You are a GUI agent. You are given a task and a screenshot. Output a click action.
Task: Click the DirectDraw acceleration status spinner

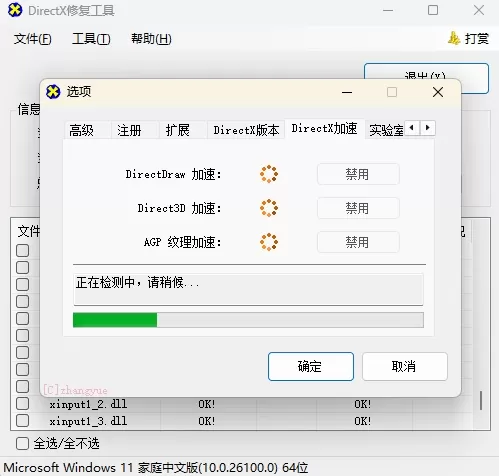[x=269, y=174]
